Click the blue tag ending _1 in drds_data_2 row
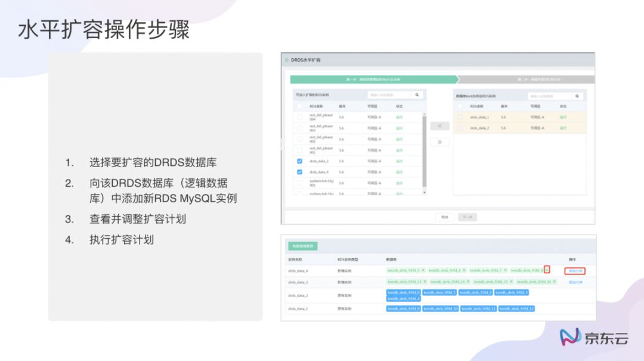This screenshot has height=361, width=644. [x=439, y=292]
